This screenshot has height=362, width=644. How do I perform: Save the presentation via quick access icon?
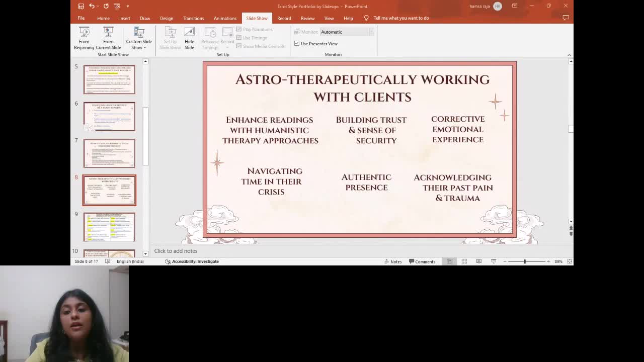click(81, 6)
